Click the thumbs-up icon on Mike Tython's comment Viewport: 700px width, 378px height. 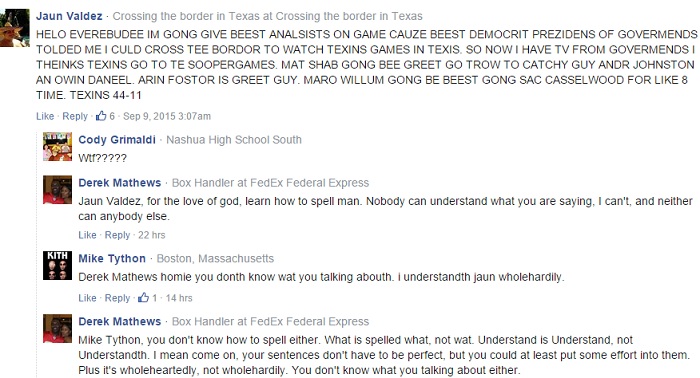(143, 297)
